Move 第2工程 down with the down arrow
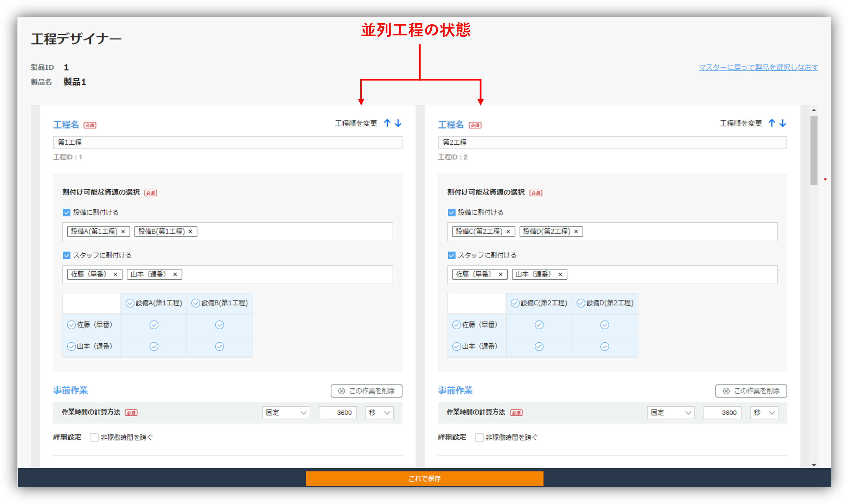This screenshot has width=848, height=504. click(783, 123)
